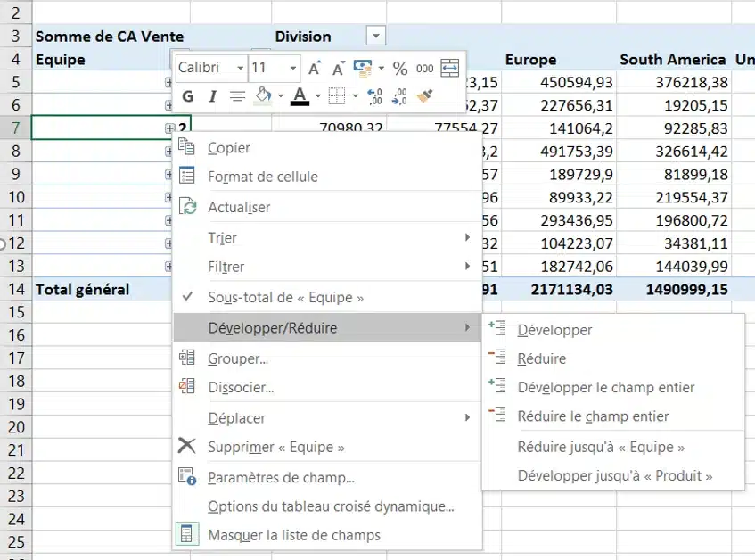Select row header 3
Screen dimensions: 755x560
click(x=16, y=37)
